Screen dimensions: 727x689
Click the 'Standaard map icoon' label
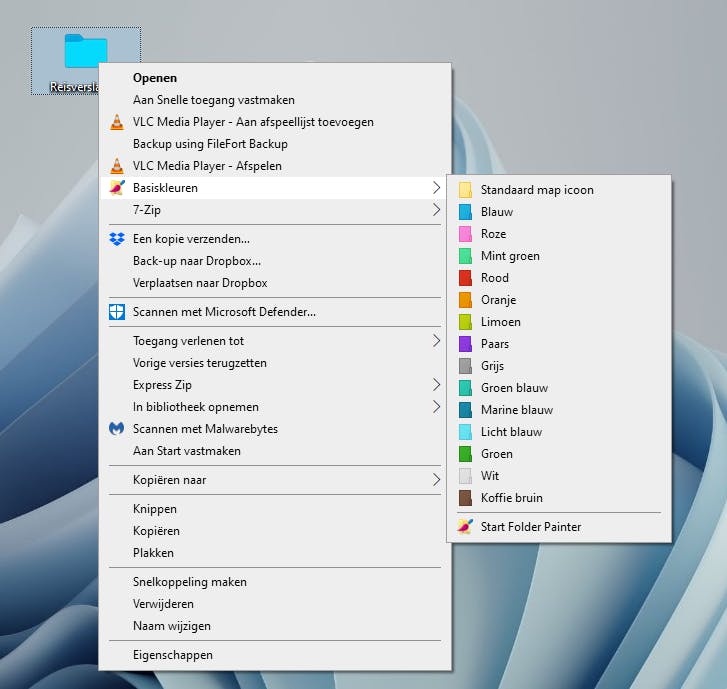click(537, 190)
